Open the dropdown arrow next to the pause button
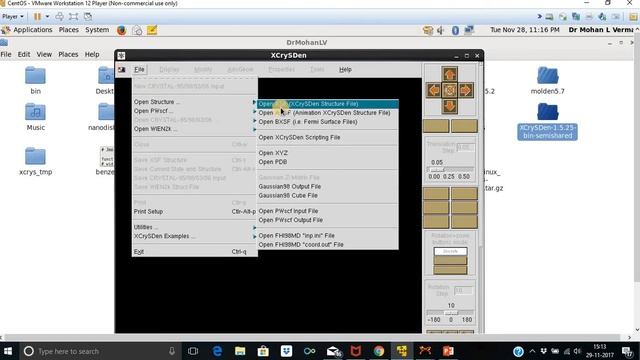640x360 pixels. (47, 17)
